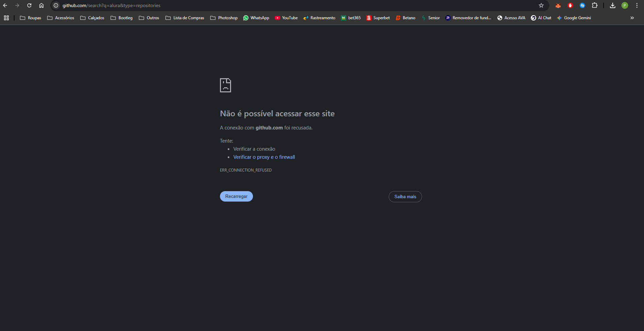644x331 pixels.
Task: Click the heading Não é possível acessar esse site
Action: (x=277, y=114)
